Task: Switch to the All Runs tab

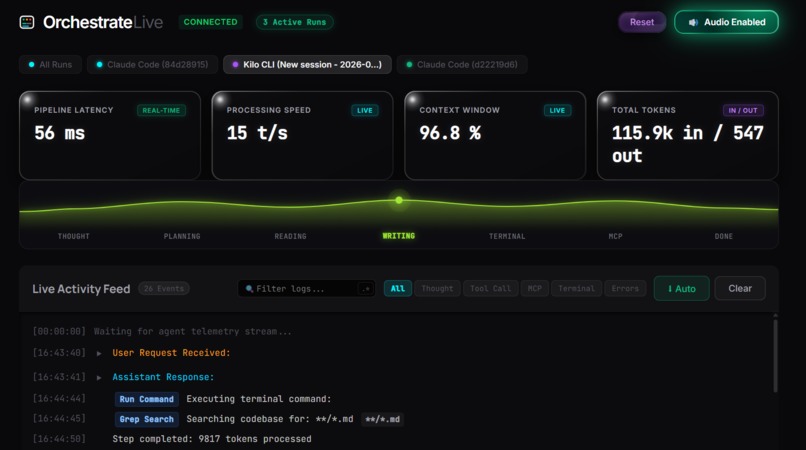Action: click(x=50, y=64)
